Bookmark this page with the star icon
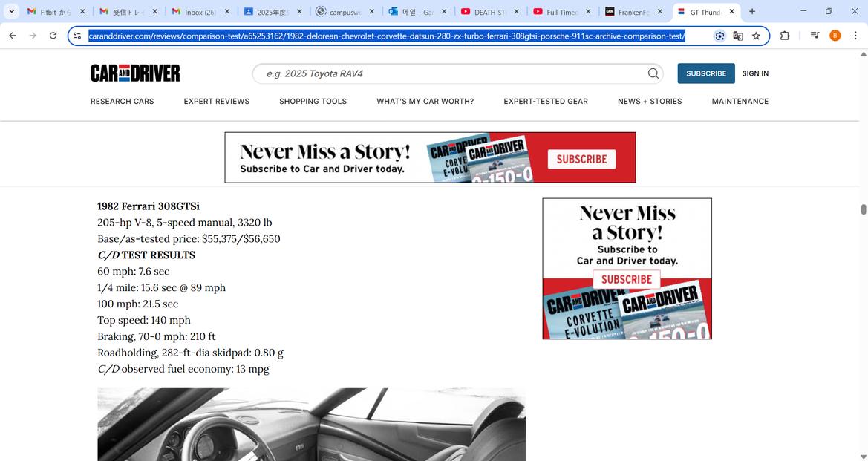868x461 pixels. click(756, 36)
